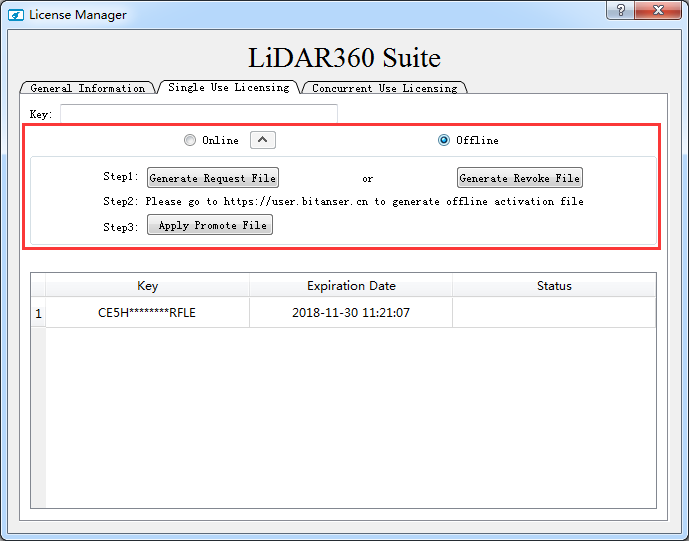Screen dimensions: 689x541
Task: Click the empty Status cell in row 1
Action: pos(554,313)
